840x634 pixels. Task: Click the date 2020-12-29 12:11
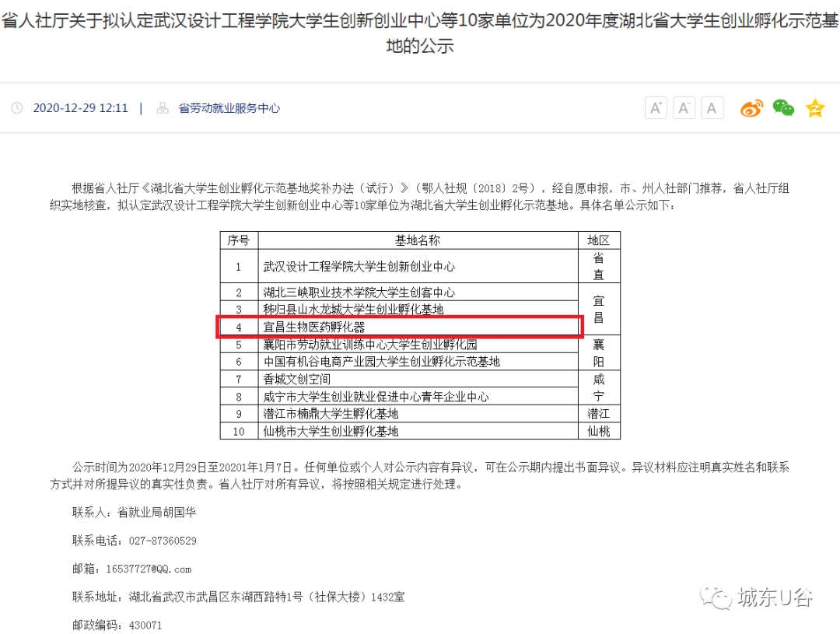(81, 108)
